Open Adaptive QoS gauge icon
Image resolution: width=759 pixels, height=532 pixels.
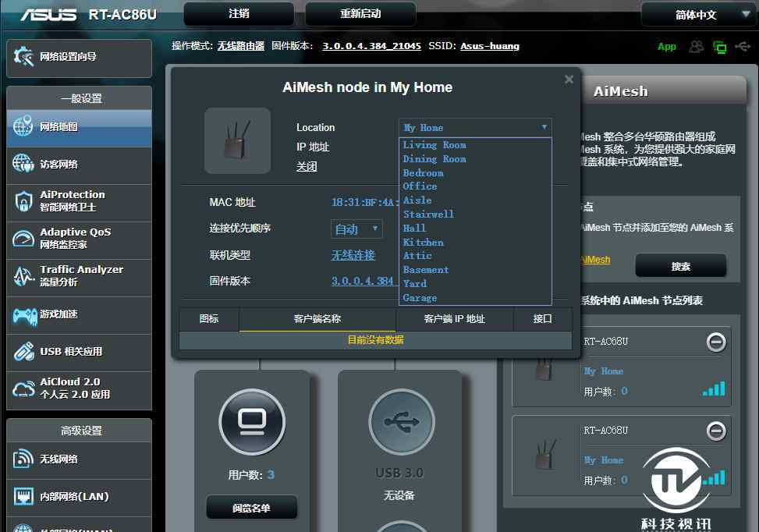coord(23,238)
